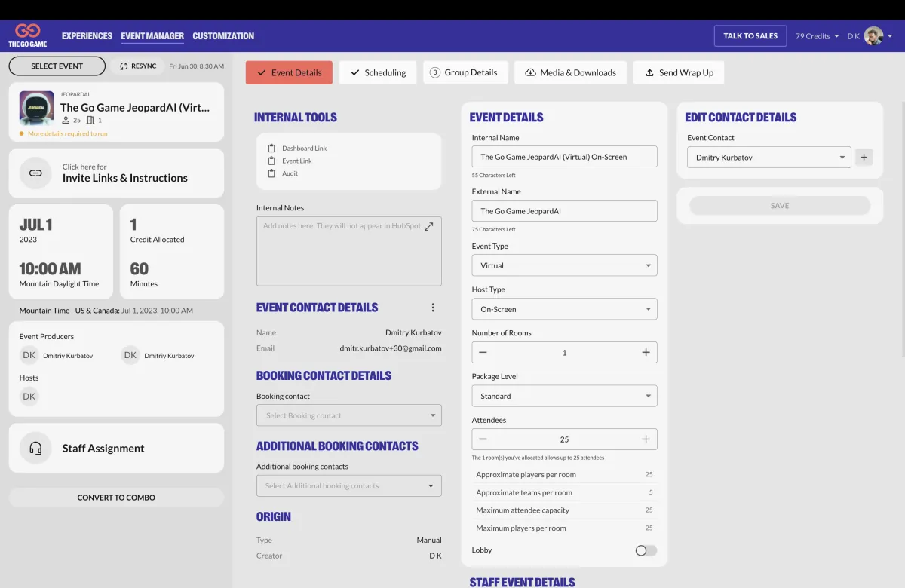
Task: Click first DK Event Producer avatar
Action: pyautogui.click(x=29, y=355)
